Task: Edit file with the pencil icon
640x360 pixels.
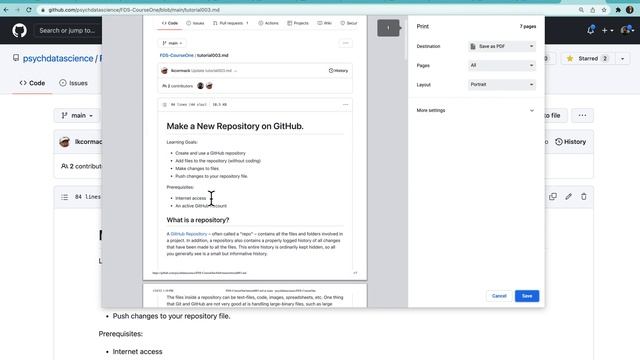Action: [x=569, y=197]
